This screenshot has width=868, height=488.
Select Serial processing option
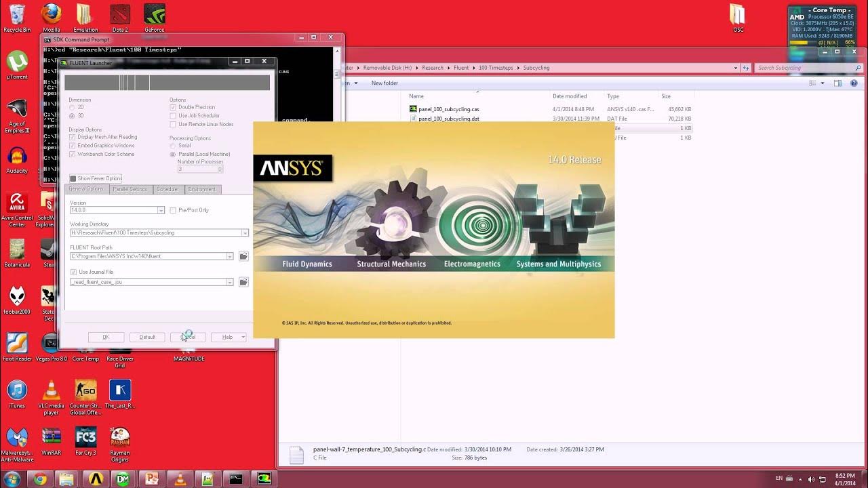click(173, 146)
